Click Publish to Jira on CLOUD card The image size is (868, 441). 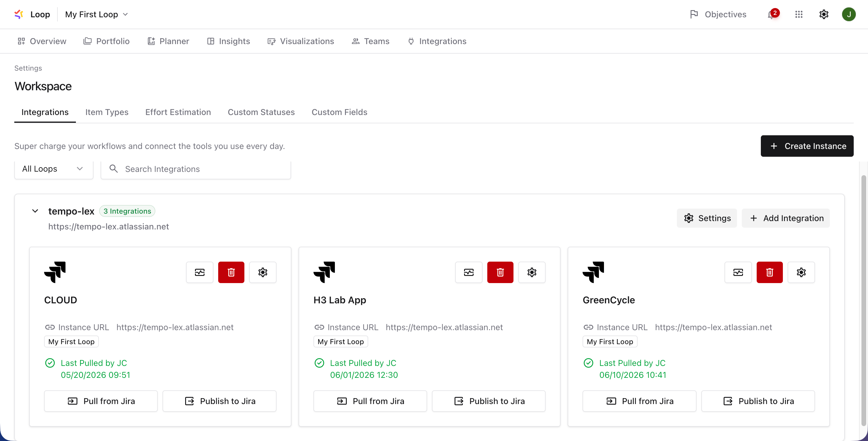[220, 401]
